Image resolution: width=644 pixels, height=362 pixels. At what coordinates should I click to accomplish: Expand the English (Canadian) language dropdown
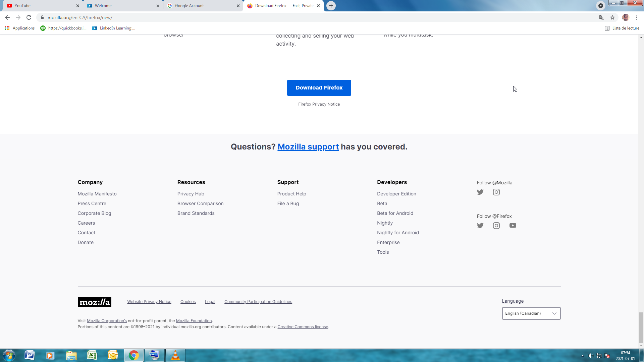pyautogui.click(x=531, y=313)
